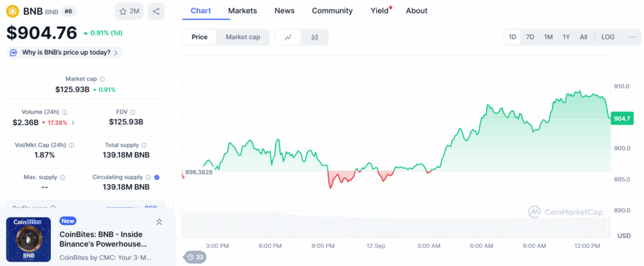Click the AI chat icon beside price question
This screenshot has width=644, height=266.
tap(14, 53)
